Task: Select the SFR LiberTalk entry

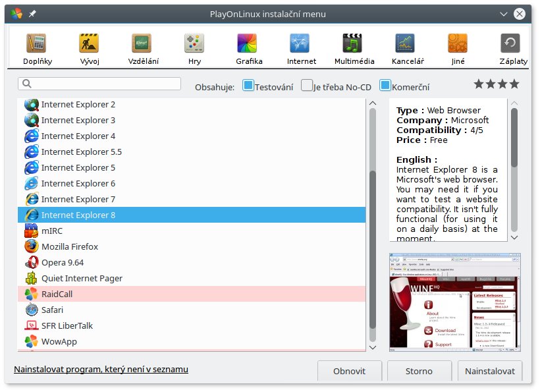Action: pos(192,325)
